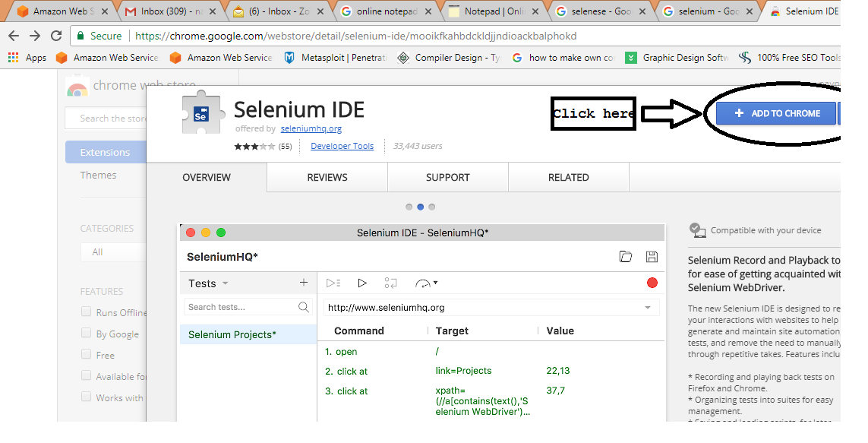Click the Command column header
Screen dimensions: 868x443
point(358,331)
